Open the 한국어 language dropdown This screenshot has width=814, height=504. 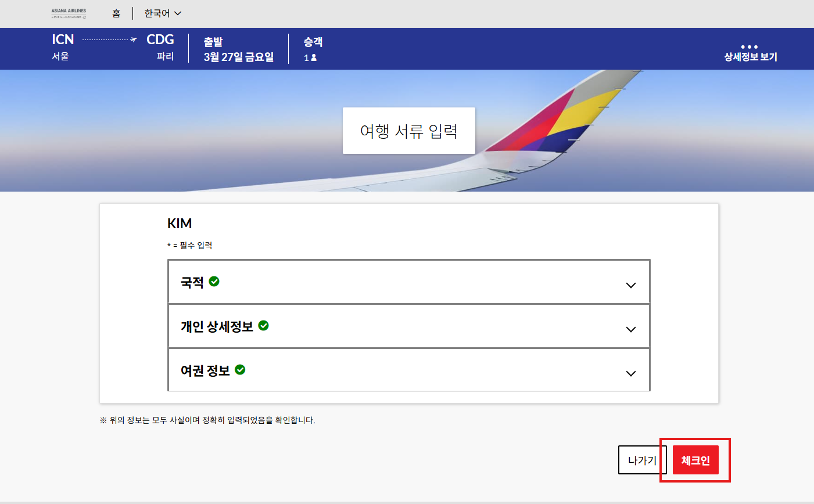point(163,13)
